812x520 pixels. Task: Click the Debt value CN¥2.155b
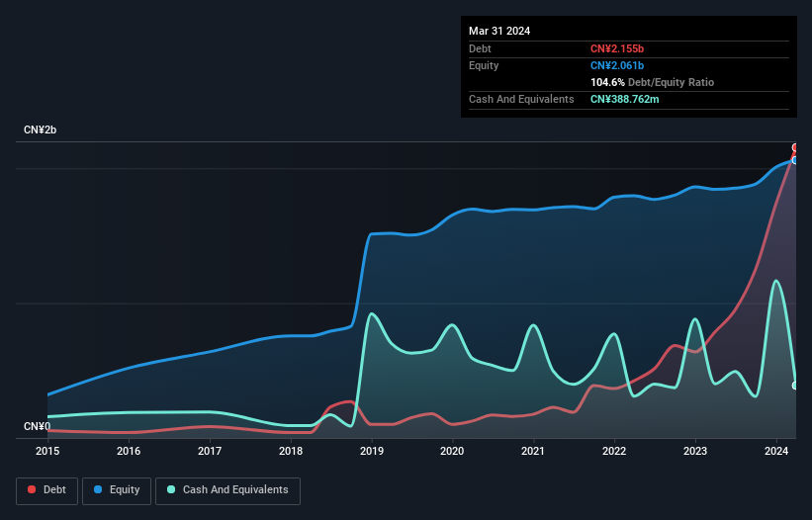click(617, 48)
